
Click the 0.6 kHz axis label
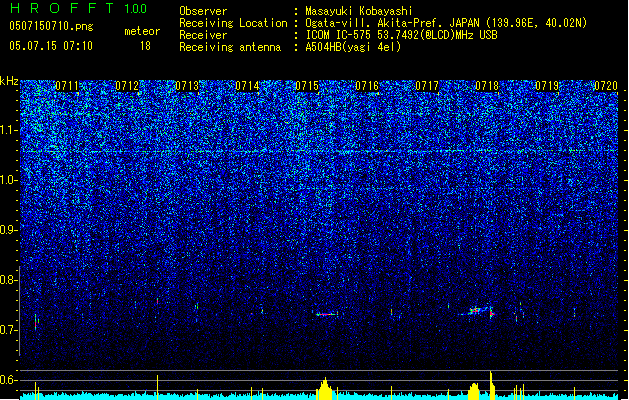point(9,380)
